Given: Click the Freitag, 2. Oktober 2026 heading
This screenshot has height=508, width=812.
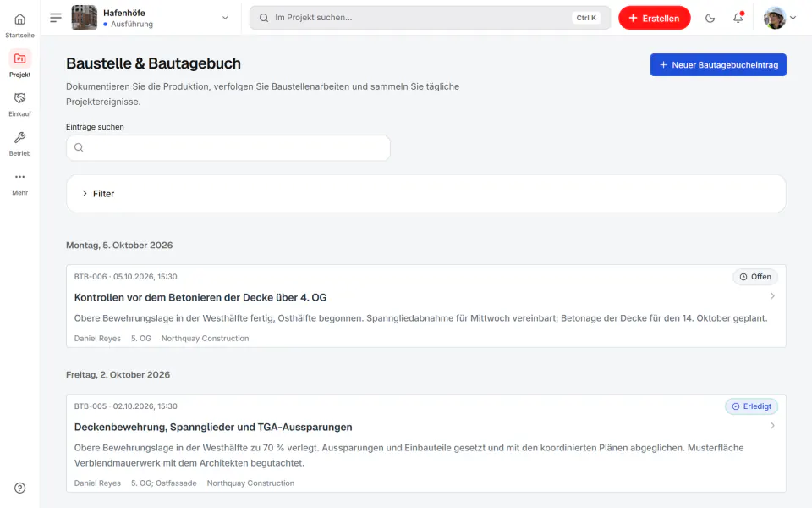Looking at the screenshot, I should pyautogui.click(x=118, y=375).
